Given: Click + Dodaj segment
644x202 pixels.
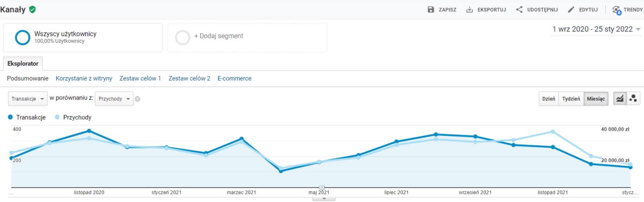Looking at the screenshot, I should [219, 36].
